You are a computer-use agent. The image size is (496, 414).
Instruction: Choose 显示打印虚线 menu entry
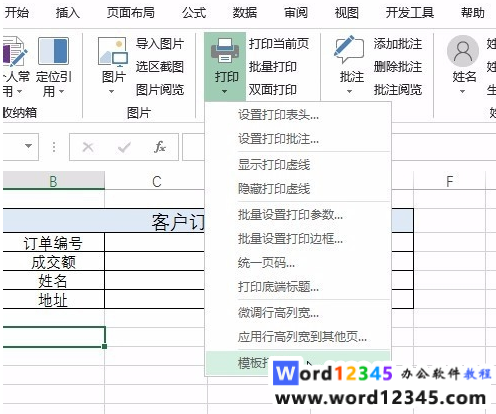point(298,165)
